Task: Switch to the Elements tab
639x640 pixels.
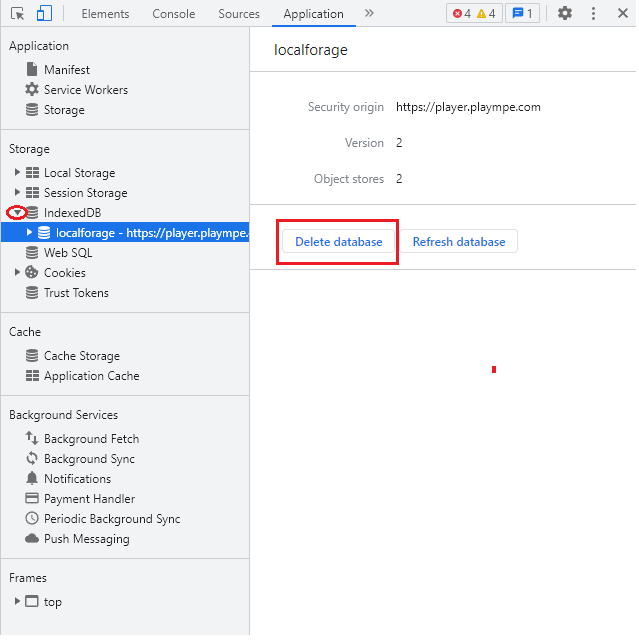Action: 106,14
